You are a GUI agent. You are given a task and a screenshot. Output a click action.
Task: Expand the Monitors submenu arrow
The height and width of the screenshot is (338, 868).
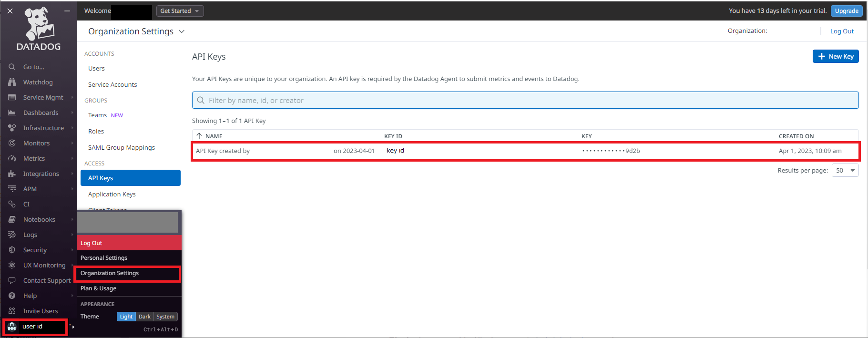click(72, 143)
